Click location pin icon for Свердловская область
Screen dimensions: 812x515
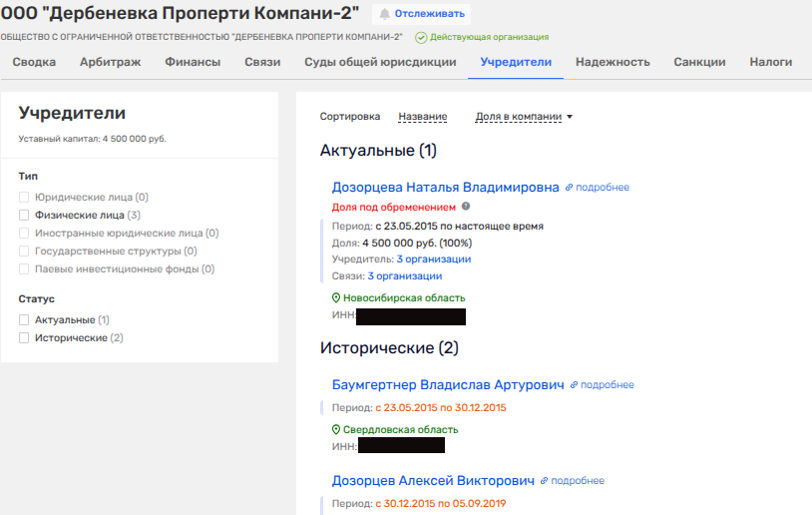tap(336, 430)
